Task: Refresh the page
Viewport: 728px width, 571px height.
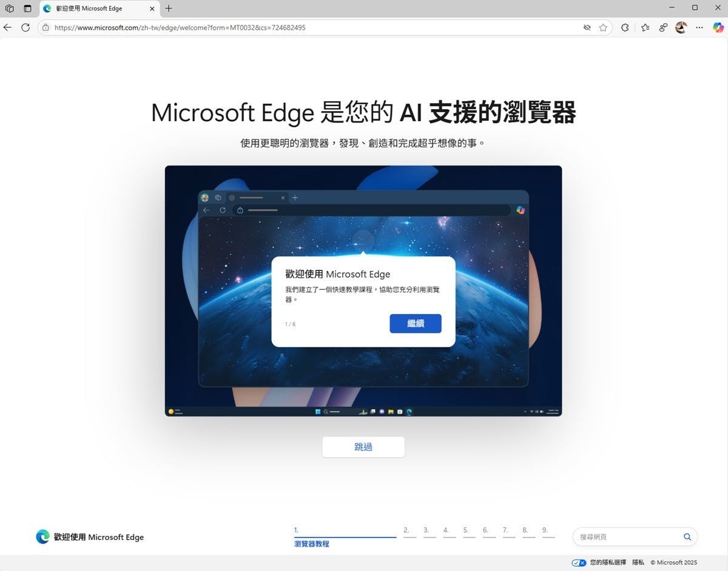Action: pyautogui.click(x=25, y=27)
